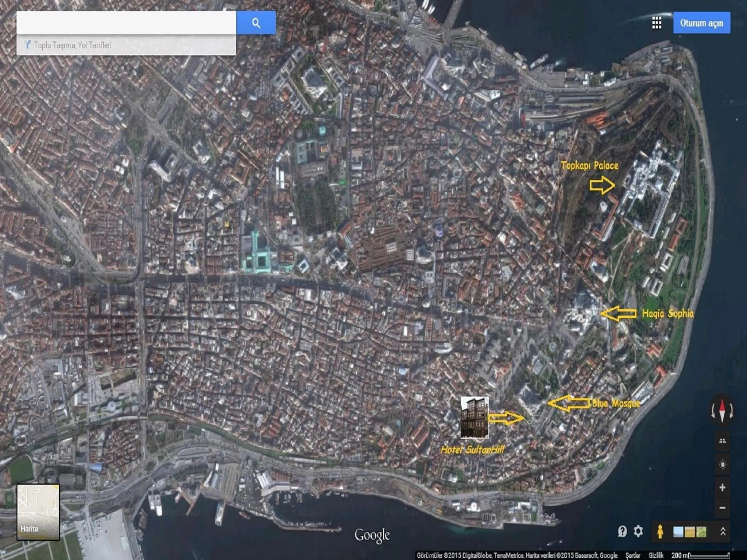Open the Google apps grid
Screen dimensions: 747x560
pos(657,23)
